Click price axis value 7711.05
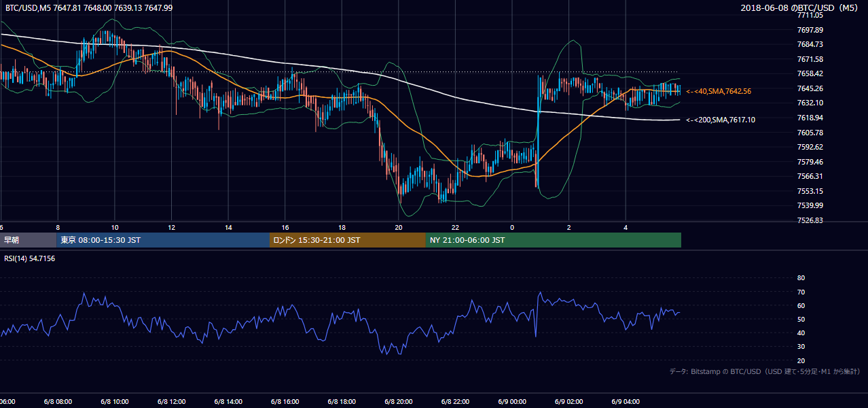 point(810,15)
